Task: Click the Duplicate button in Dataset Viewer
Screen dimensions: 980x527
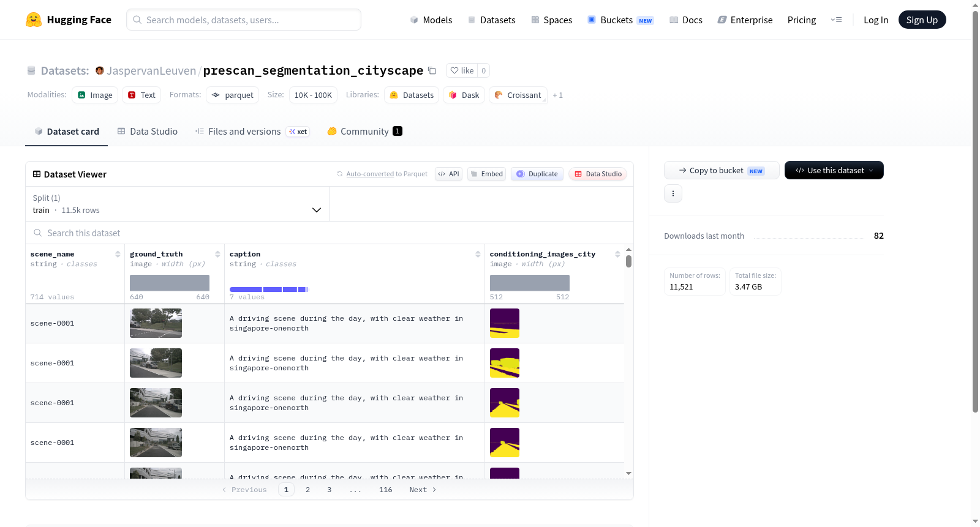Action: tap(537, 174)
